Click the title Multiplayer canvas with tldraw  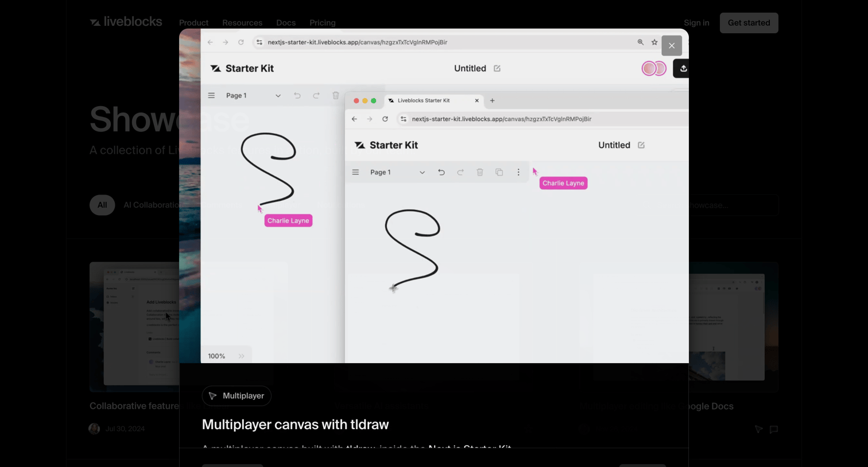[295, 425]
